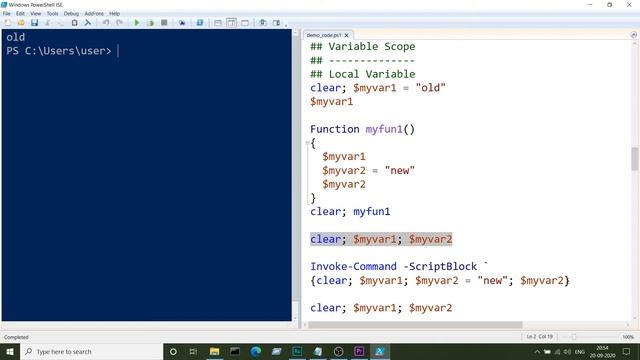Open the Add-ons menu

(x=94, y=13)
